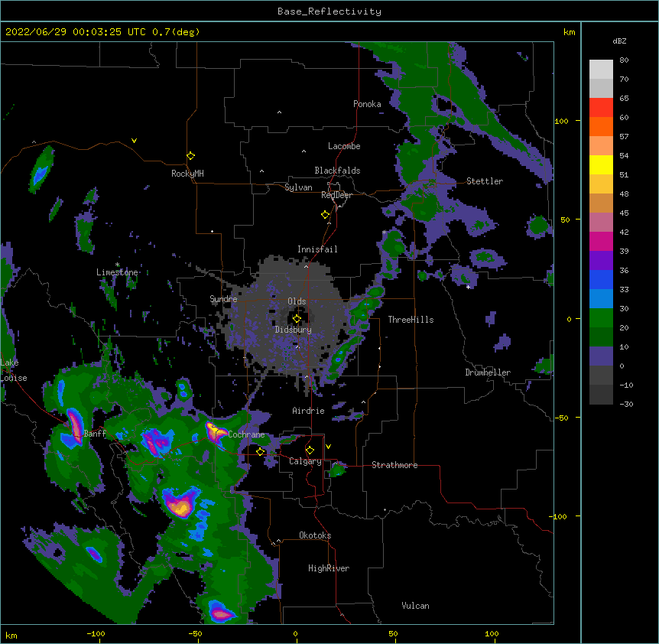Click the Limestone label
Image resolution: width=659 pixels, height=644 pixels.
pos(117,272)
